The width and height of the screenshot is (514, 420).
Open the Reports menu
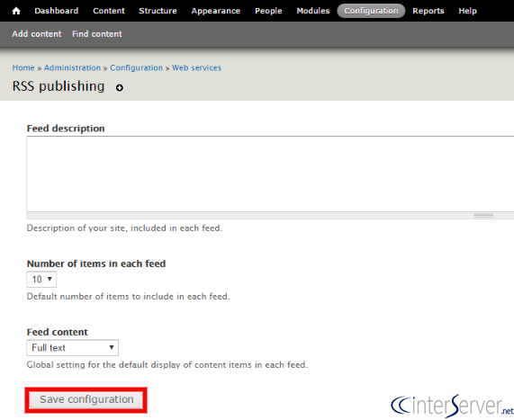428,11
